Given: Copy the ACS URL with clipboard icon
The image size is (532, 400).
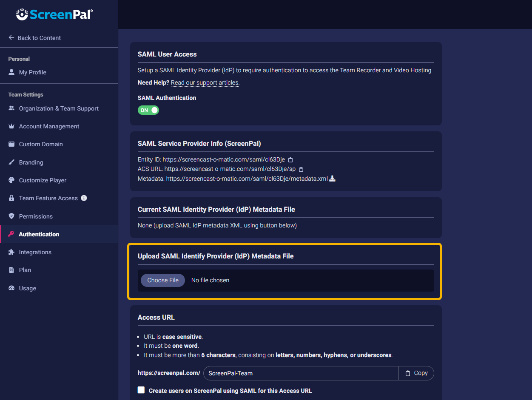Looking at the screenshot, I should click(301, 169).
